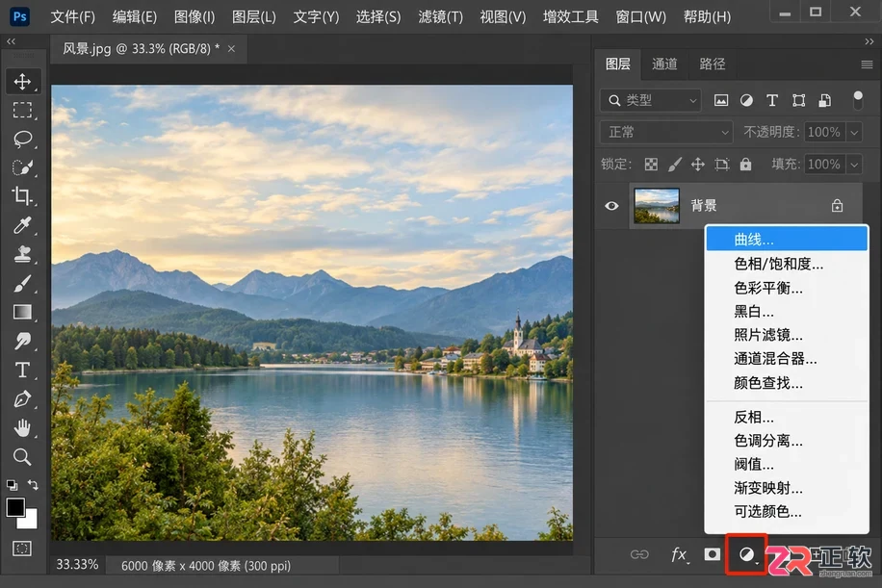Choose 色彩平衡... adjustment
Screen dimensions: 882x588
click(x=787, y=288)
